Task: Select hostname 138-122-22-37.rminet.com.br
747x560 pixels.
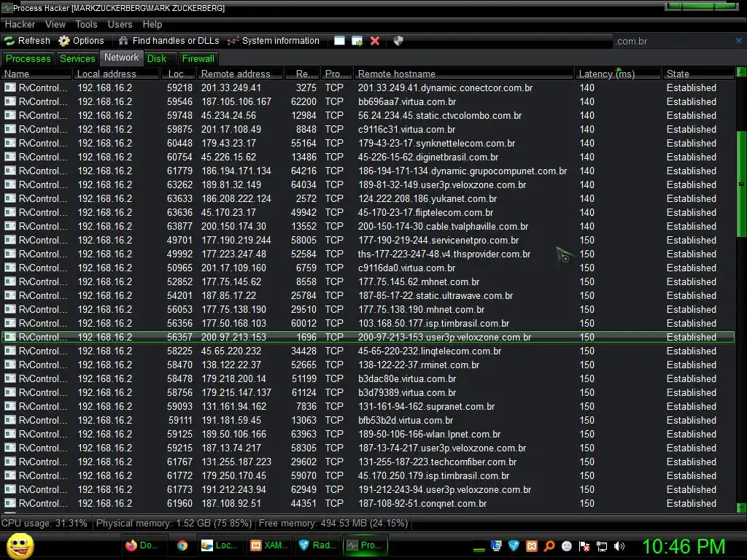Action: (x=419, y=365)
